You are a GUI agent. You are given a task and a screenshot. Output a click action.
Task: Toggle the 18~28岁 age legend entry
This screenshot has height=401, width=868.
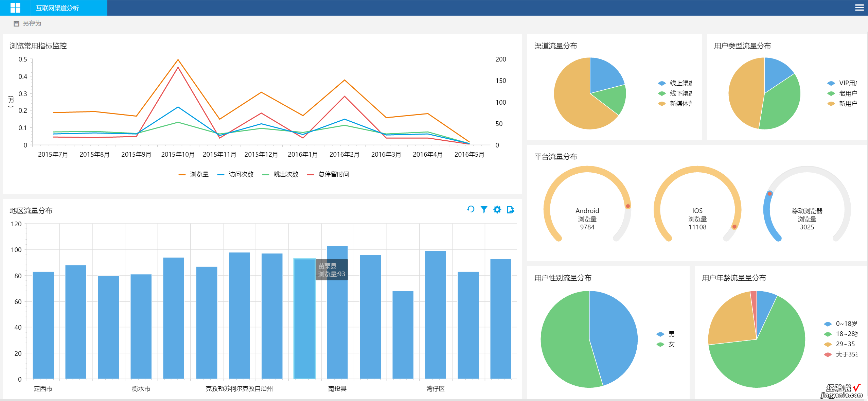(x=841, y=334)
